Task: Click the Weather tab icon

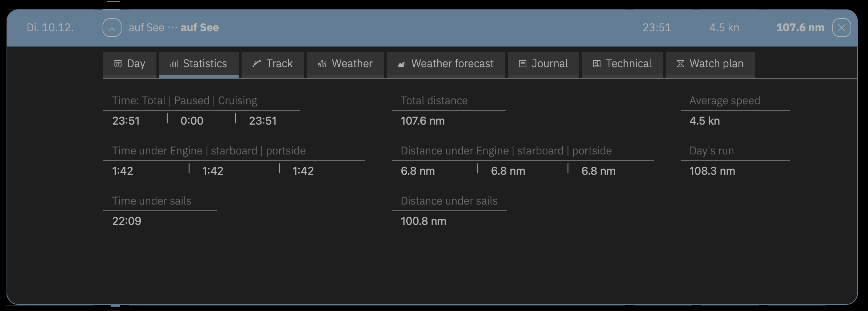Action: 322,64
